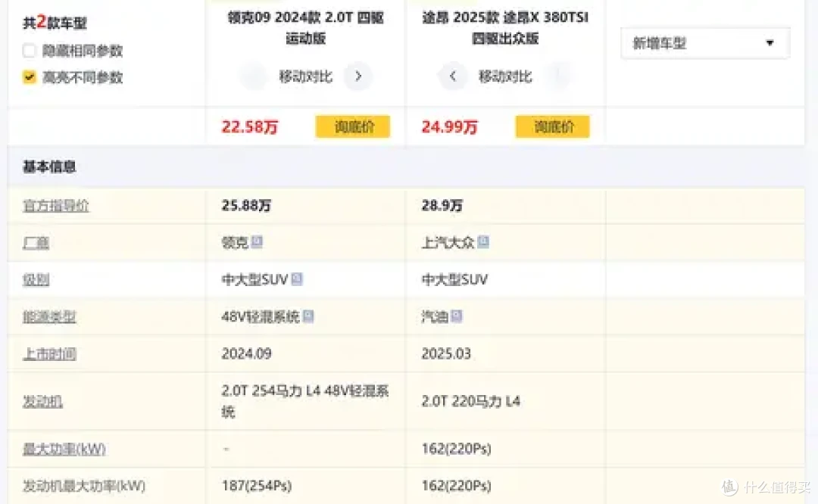Image resolution: width=818 pixels, height=504 pixels.
Task: Click 询底价 button for 22.58万 car
Action: pos(353,126)
